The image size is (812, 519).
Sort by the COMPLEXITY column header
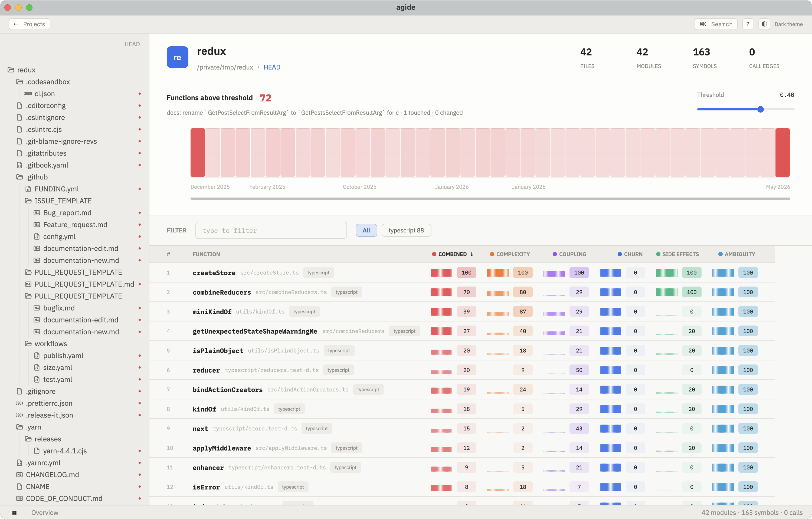coord(510,254)
